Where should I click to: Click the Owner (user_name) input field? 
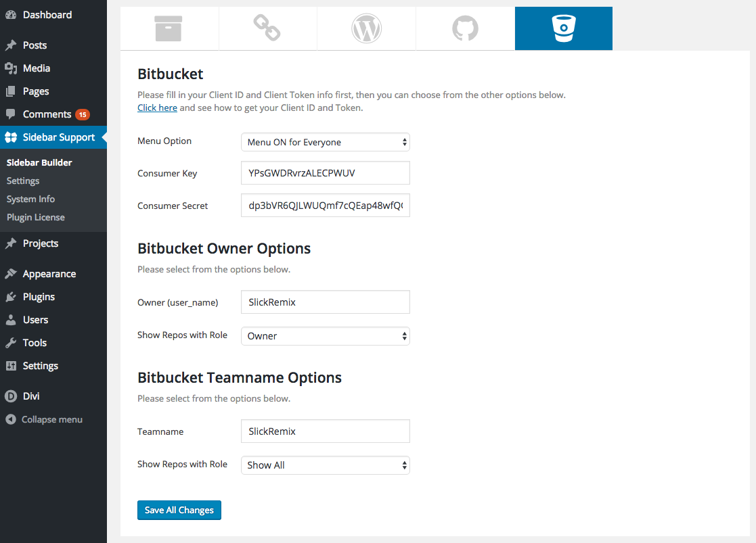326,302
